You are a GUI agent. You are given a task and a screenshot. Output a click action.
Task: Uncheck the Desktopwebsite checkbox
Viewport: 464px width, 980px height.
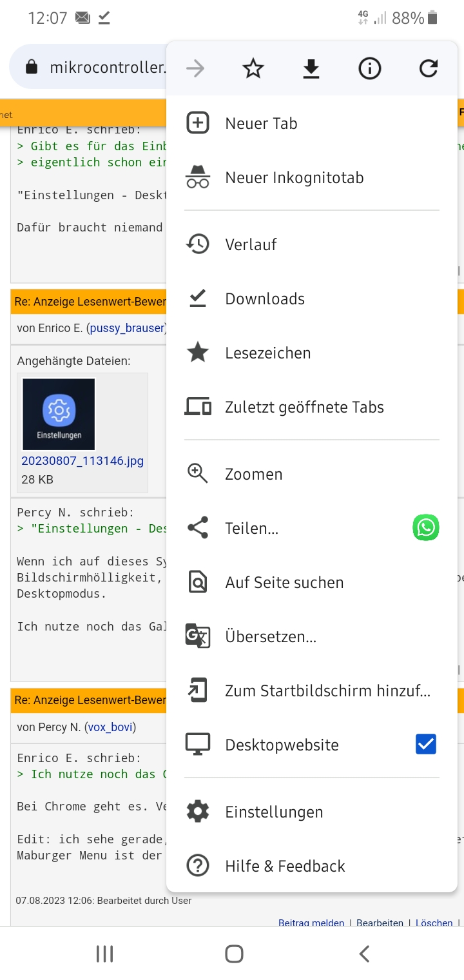[426, 745]
